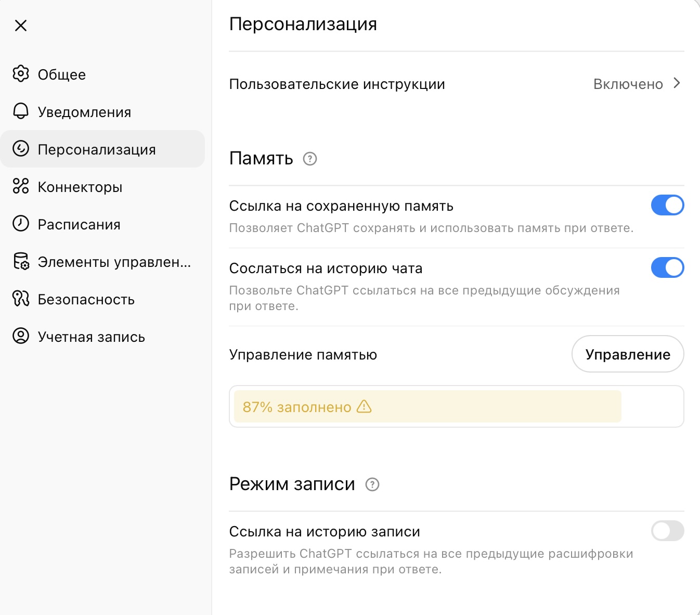
Task: Click the Коннекторы connectors icon
Action: tap(21, 186)
